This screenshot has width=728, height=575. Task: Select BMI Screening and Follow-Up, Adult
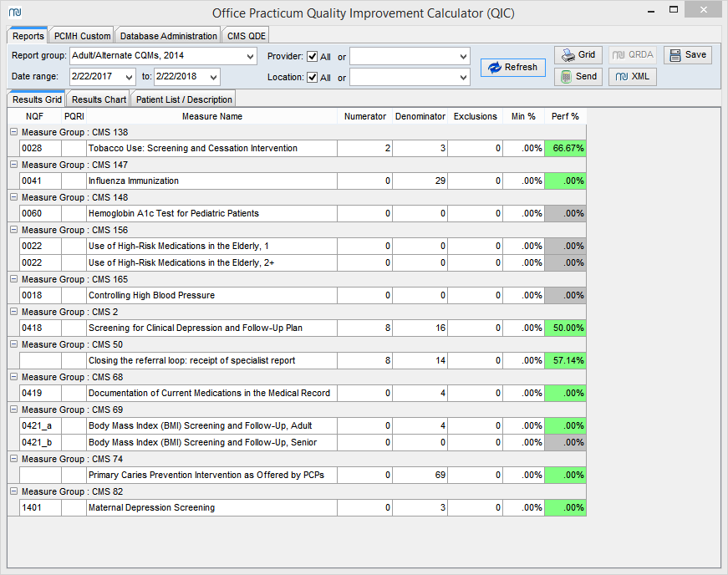tap(303, 425)
